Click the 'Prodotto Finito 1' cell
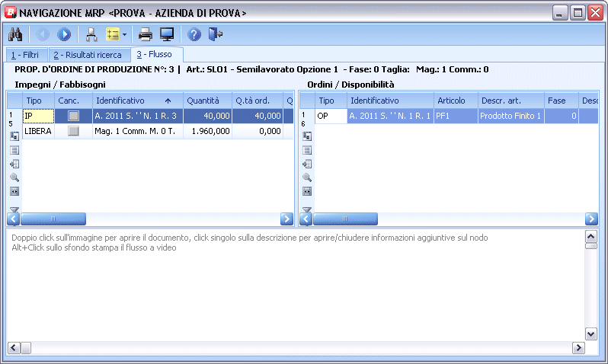This screenshot has width=608, height=364. click(x=511, y=116)
